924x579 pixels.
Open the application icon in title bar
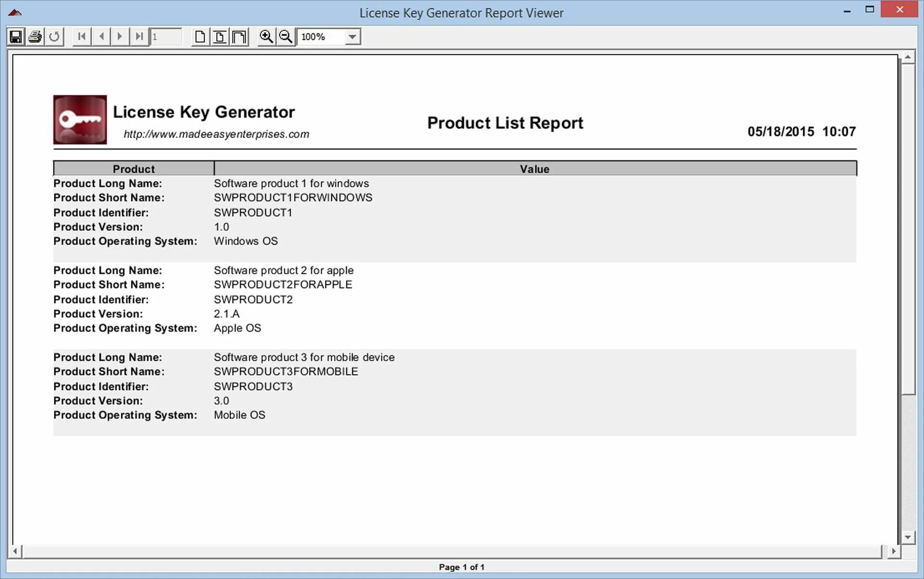(x=15, y=13)
